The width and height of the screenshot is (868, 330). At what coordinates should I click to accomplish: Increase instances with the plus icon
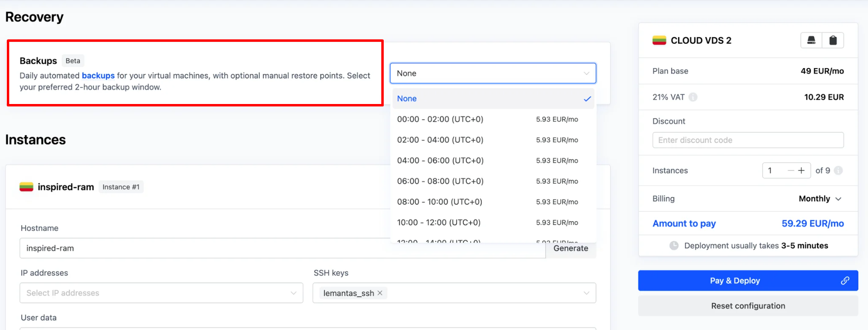[801, 171]
